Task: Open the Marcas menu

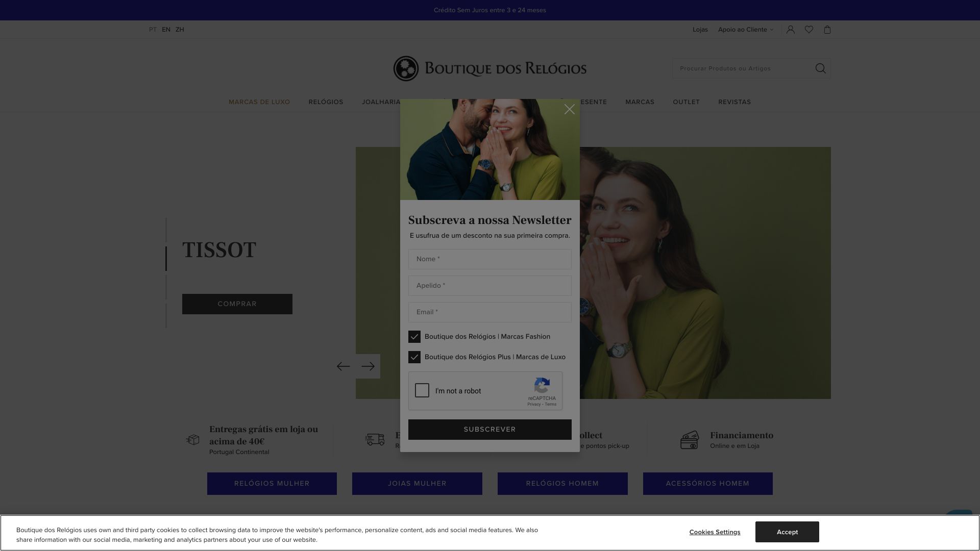Action: coord(640,102)
